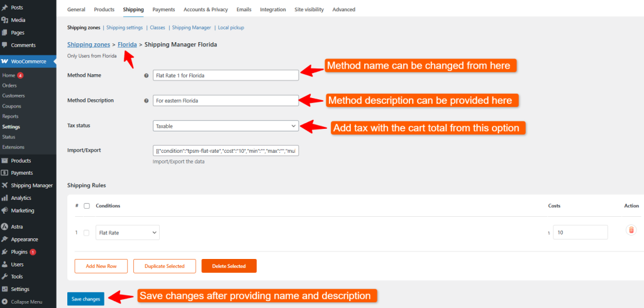Viewport: 644px width, 308px height.
Task: Follow the Florida breadcrumb link
Action: [127, 45]
